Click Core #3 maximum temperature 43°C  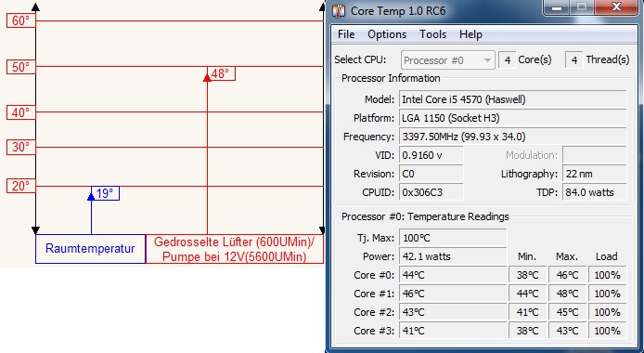(567, 331)
